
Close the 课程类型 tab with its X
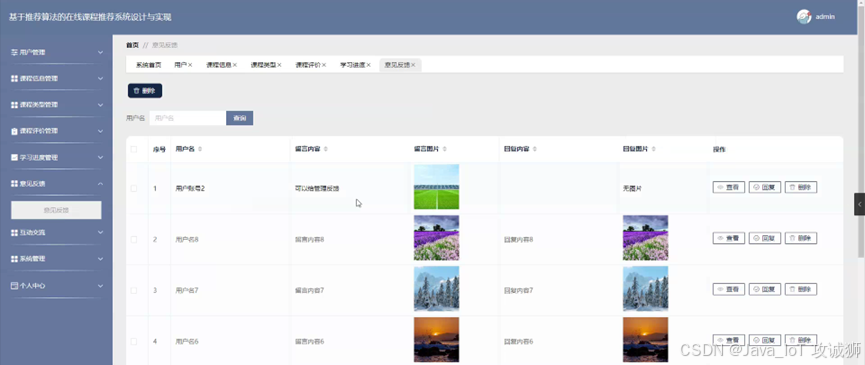(x=279, y=65)
